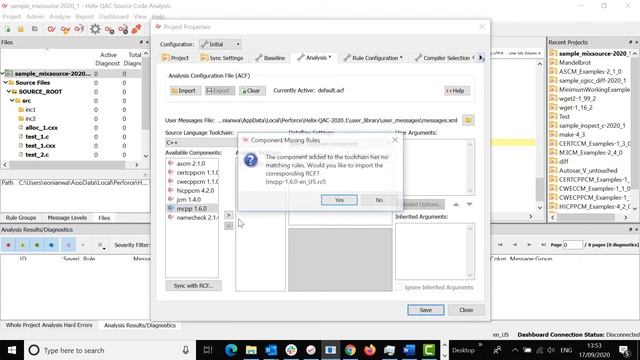
Task: Click the red link dashboard connection icon
Action: click(x=136, y=29)
